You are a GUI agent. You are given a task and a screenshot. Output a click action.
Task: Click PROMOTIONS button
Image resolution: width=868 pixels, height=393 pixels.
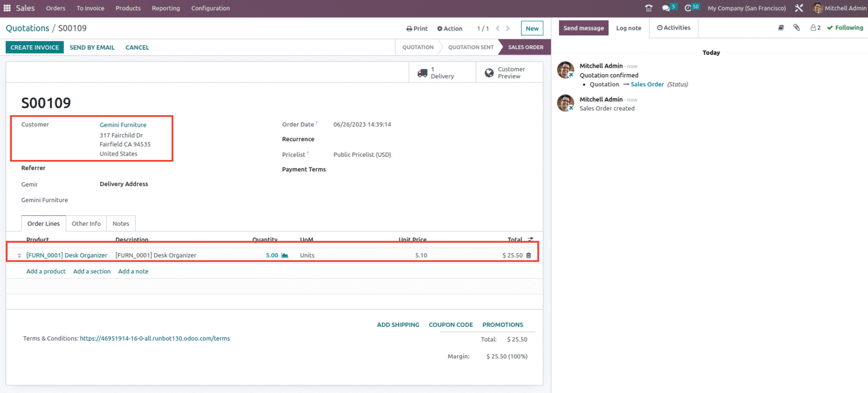coord(503,325)
